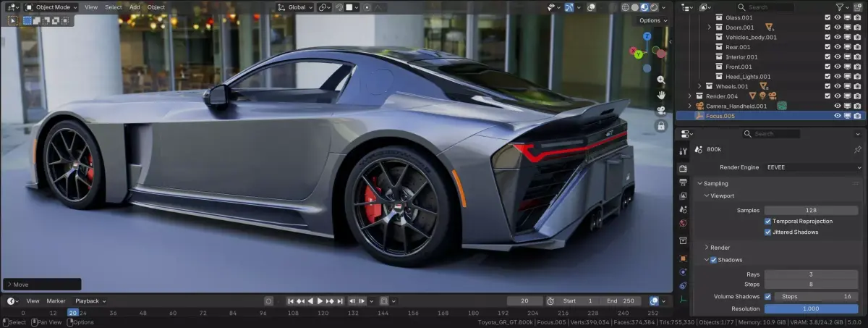Open the Collection properties tab
This screenshot has width=868, height=328.
[x=683, y=240]
